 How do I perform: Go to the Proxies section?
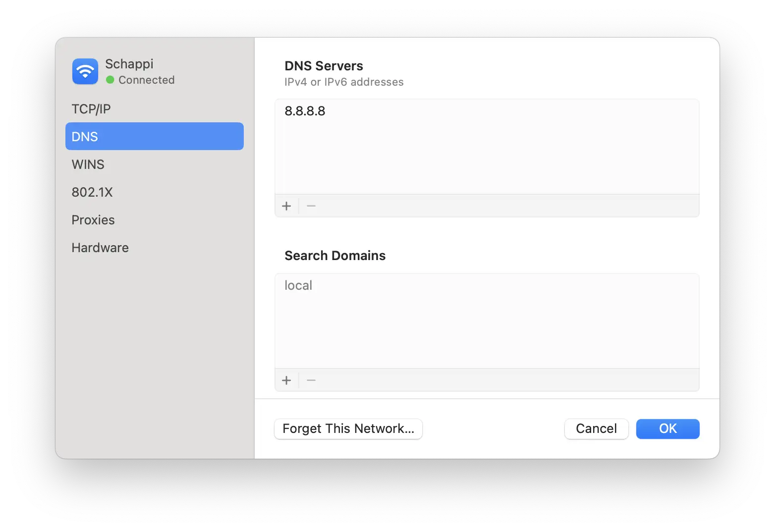pyautogui.click(x=155, y=220)
